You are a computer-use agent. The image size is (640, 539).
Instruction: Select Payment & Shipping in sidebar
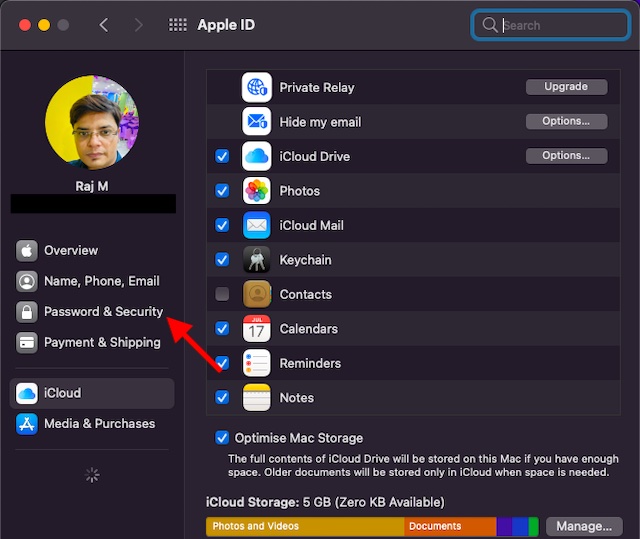click(x=92, y=342)
